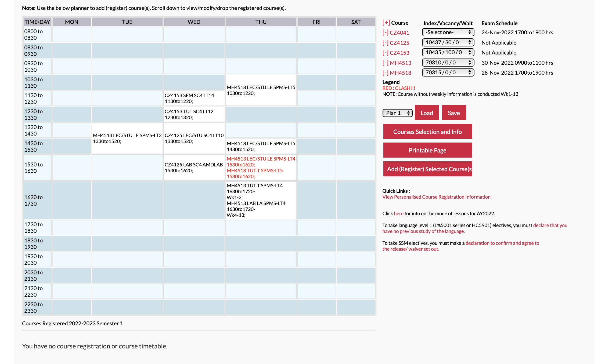
Task: Open the Plan 1 selector
Action: 397,113
